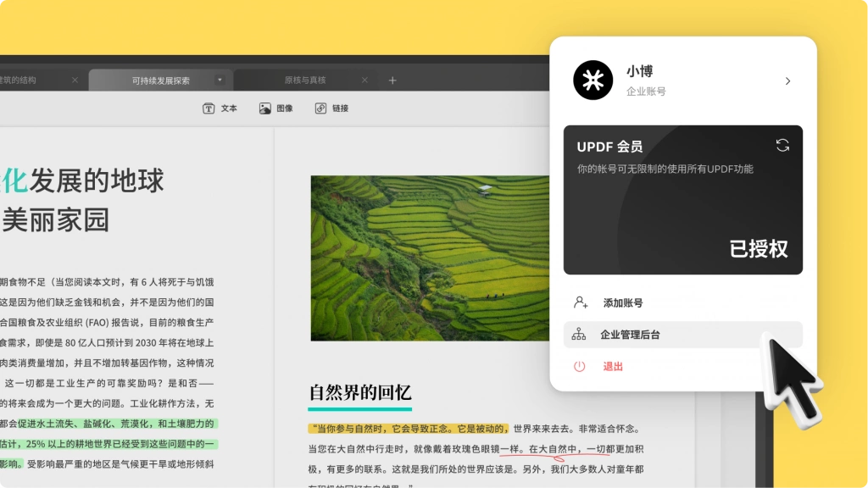Select the 链接 link tool icon
868x488 pixels.
[320, 108]
